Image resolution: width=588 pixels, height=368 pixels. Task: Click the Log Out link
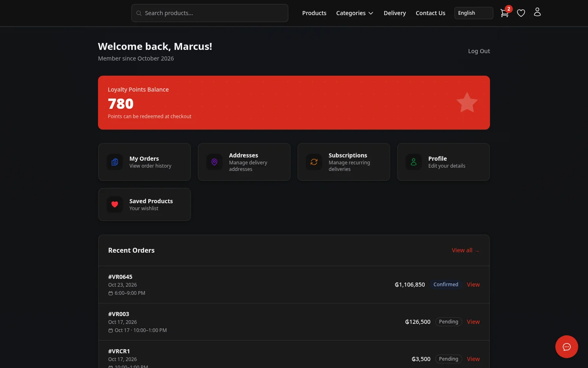pos(479,51)
